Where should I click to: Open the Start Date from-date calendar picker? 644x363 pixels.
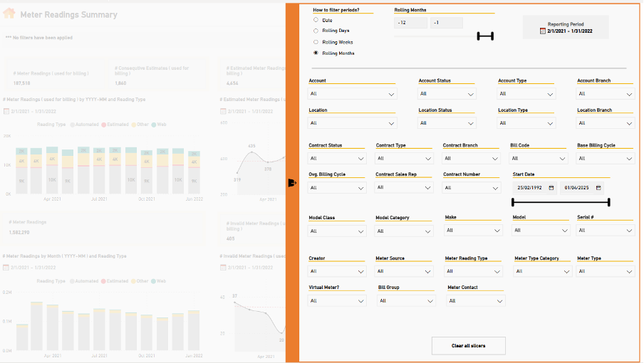click(551, 187)
